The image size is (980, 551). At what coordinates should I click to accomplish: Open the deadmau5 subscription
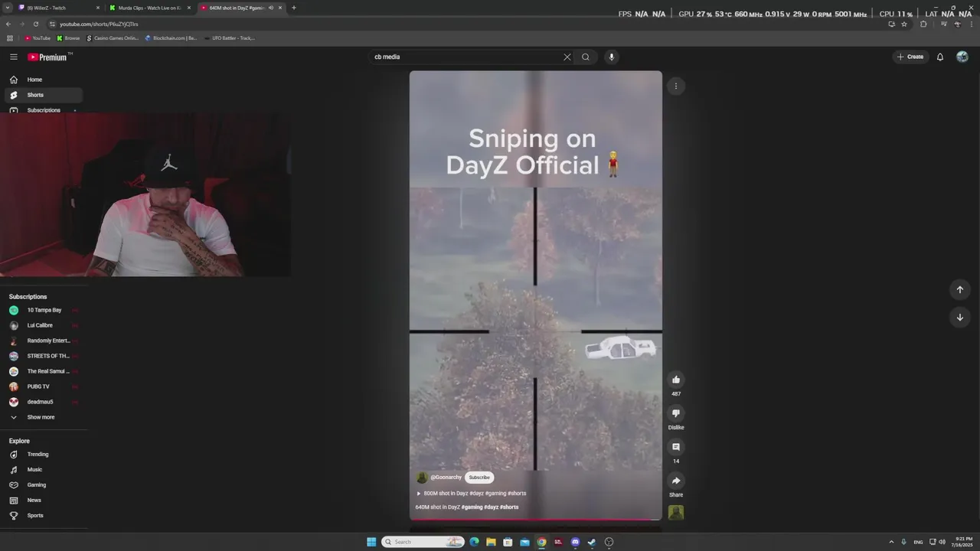(44, 402)
